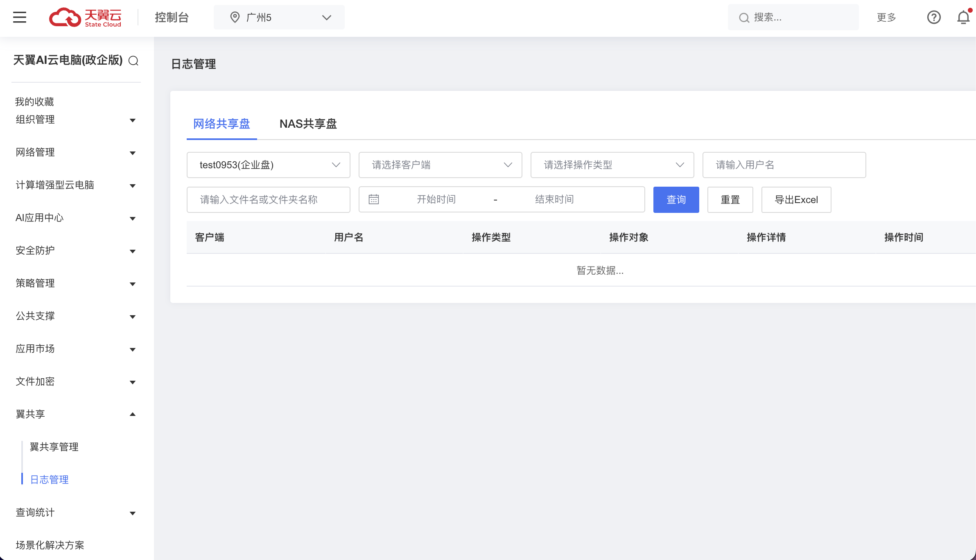Open the notification bell

click(963, 17)
